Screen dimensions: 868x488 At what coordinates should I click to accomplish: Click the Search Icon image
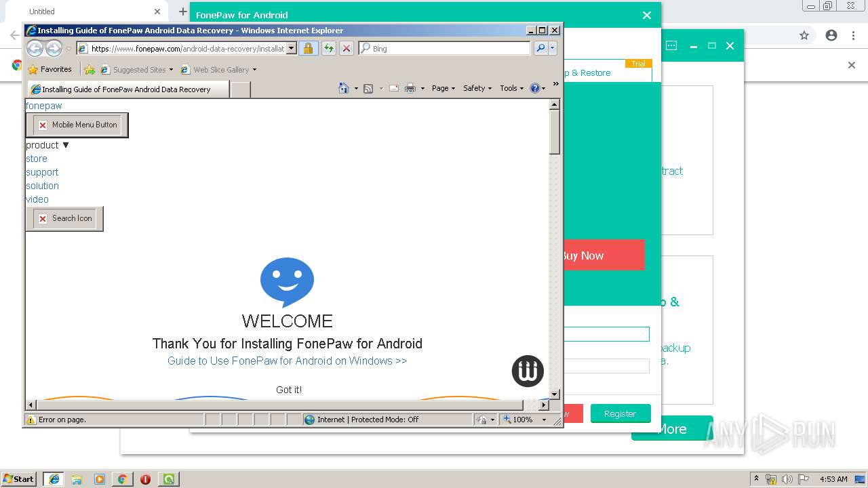tap(64, 218)
